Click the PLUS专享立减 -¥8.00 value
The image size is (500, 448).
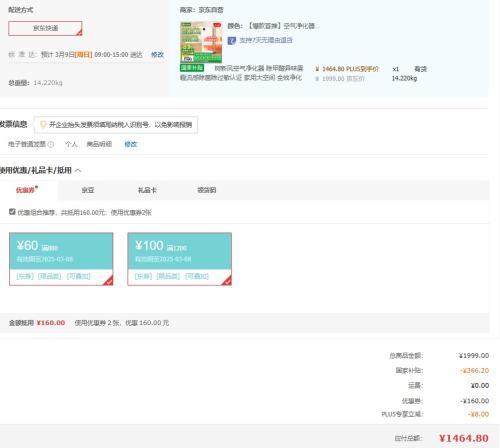click(x=478, y=414)
